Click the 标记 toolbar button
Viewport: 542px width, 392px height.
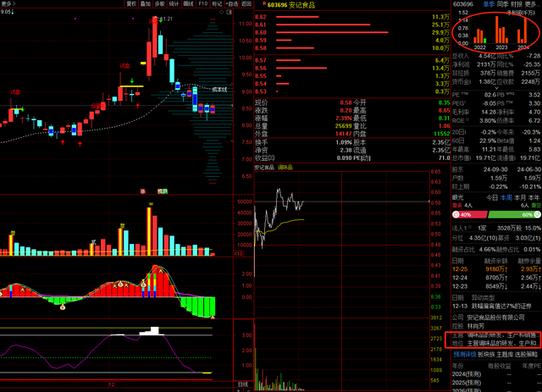(217, 3)
